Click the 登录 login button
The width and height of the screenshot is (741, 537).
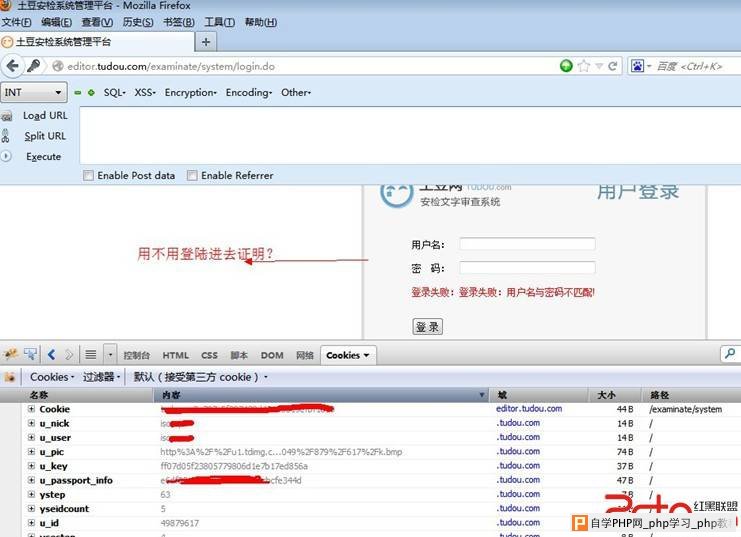pyautogui.click(x=428, y=327)
